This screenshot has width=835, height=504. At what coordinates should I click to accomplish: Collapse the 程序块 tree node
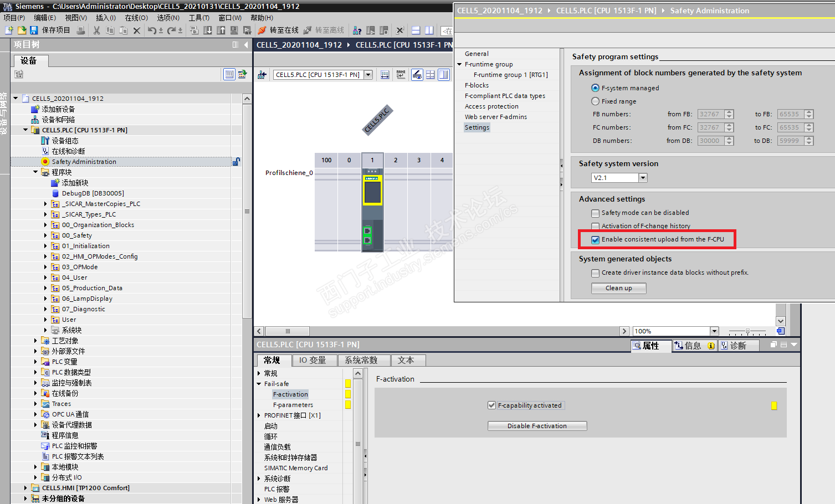35,172
